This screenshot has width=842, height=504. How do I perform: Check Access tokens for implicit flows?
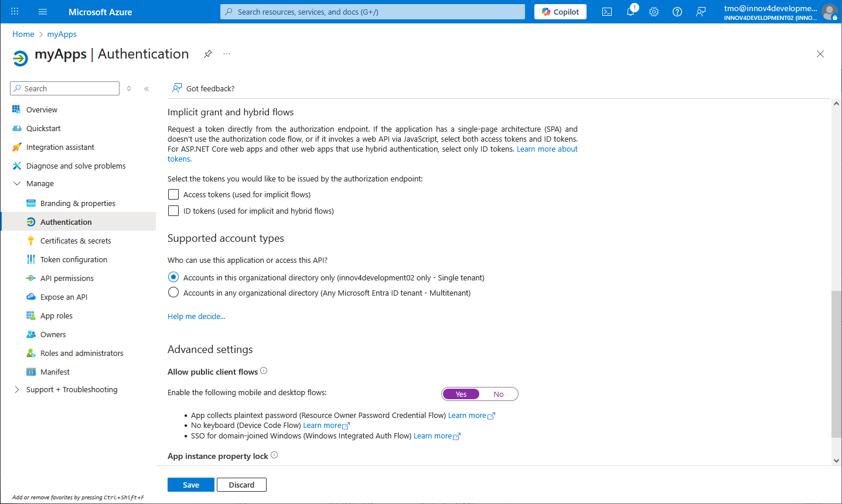click(x=173, y=194)
